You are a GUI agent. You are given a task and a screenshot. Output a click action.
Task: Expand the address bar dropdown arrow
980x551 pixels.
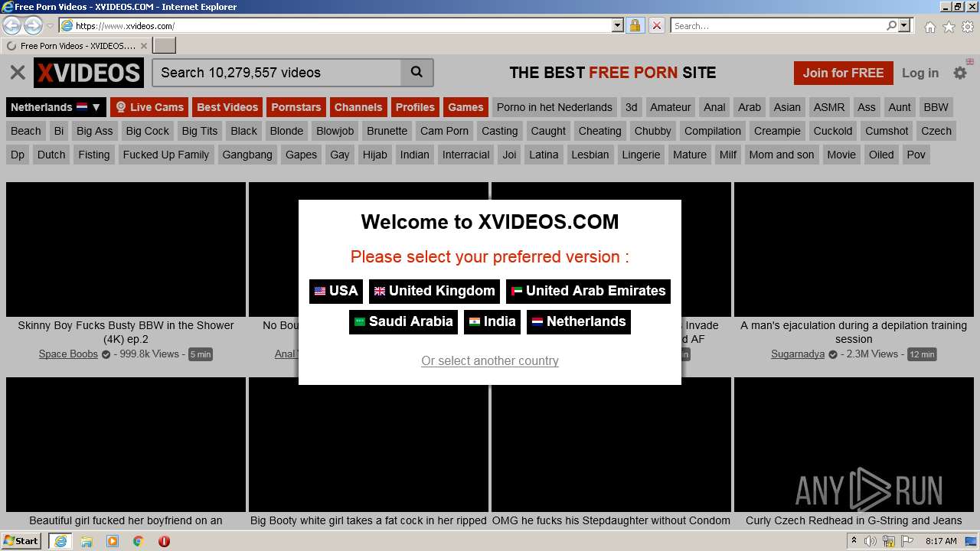[x=618, y=25]
